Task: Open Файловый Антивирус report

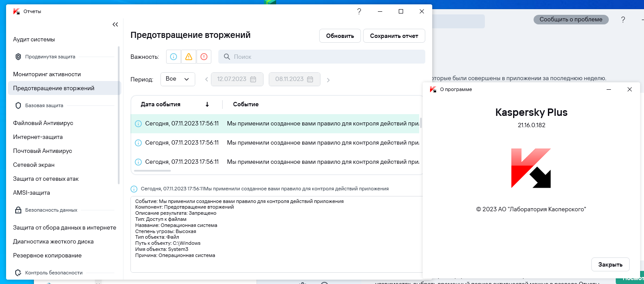Action: coord(43,123)
